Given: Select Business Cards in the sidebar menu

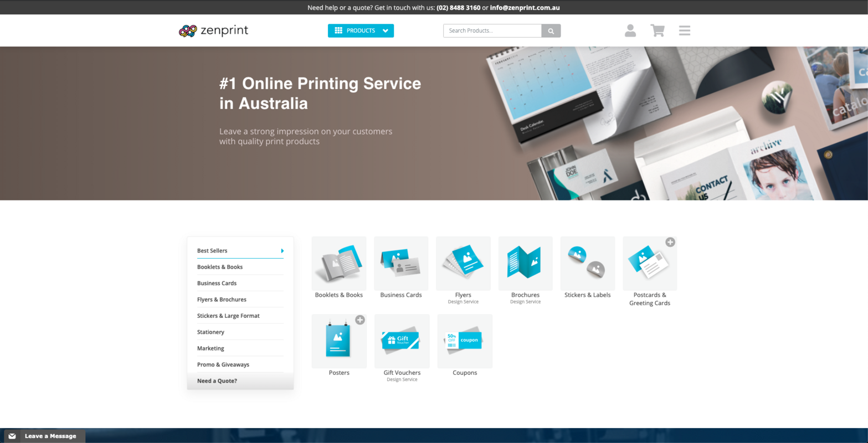Looking at the screenshot, I should click(216, 283).
